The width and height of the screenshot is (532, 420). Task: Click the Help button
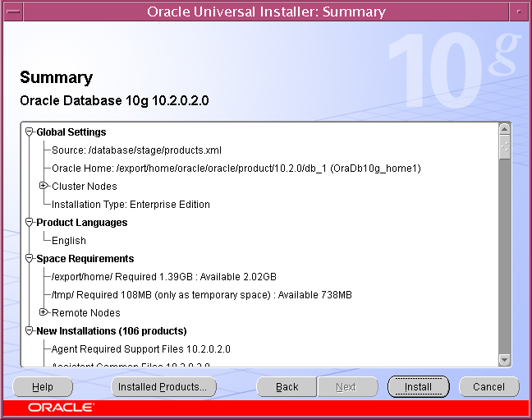[43, 386]
